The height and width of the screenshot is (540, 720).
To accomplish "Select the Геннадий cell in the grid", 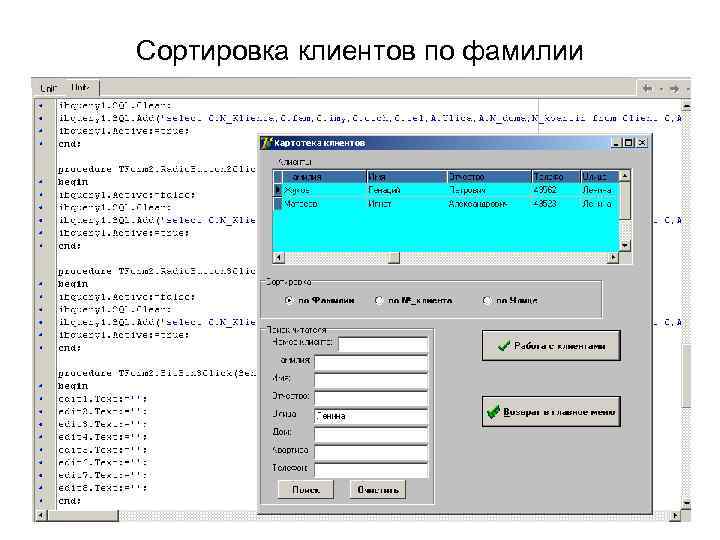I will coord(406,190).
